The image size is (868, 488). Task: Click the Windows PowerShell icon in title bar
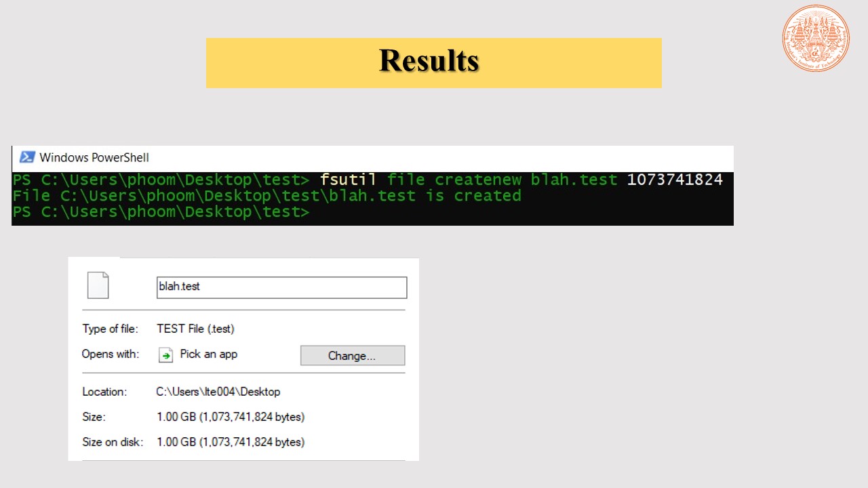coord(27,157)
